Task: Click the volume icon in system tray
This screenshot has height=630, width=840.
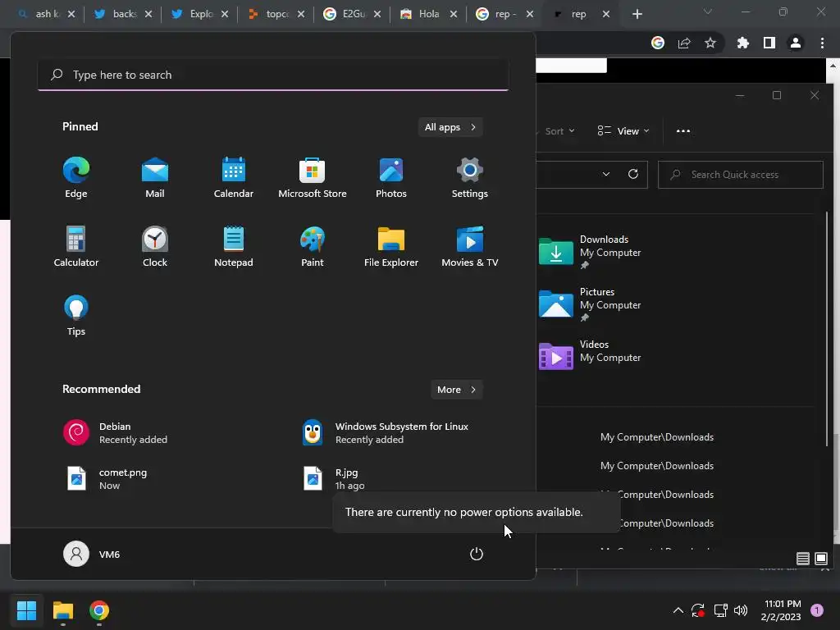Action: 741,610
